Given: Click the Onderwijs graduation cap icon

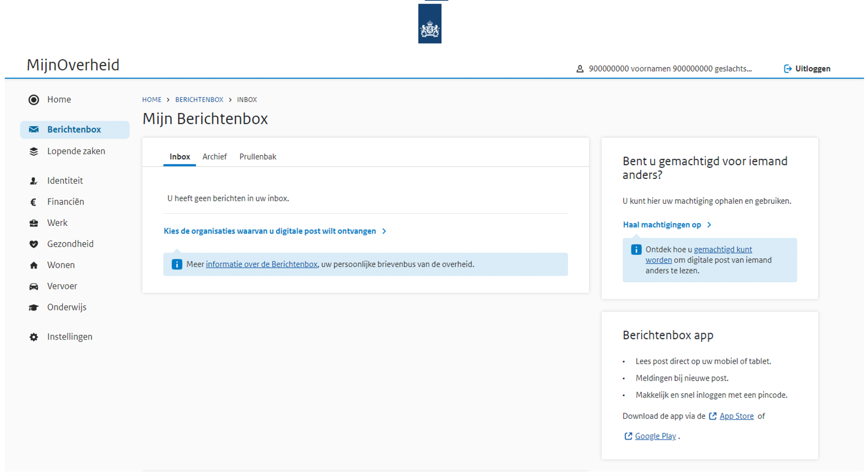Looking at the screenshot, I should [34, 308].
